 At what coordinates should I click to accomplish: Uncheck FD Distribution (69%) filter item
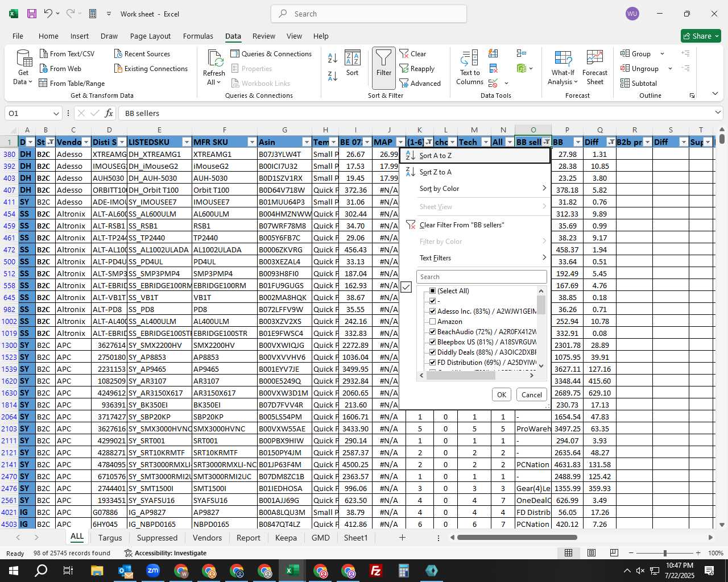432,362
